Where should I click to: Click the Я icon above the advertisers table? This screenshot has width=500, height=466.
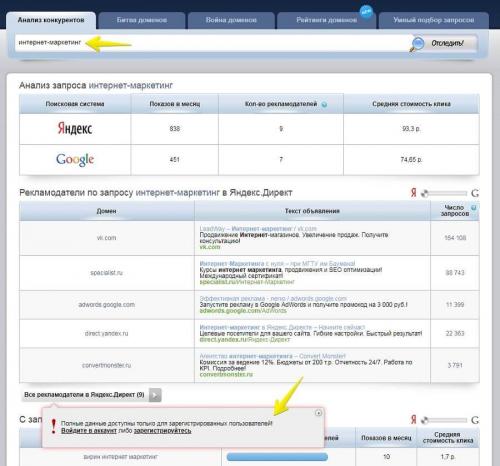click(x=414, y=193)
